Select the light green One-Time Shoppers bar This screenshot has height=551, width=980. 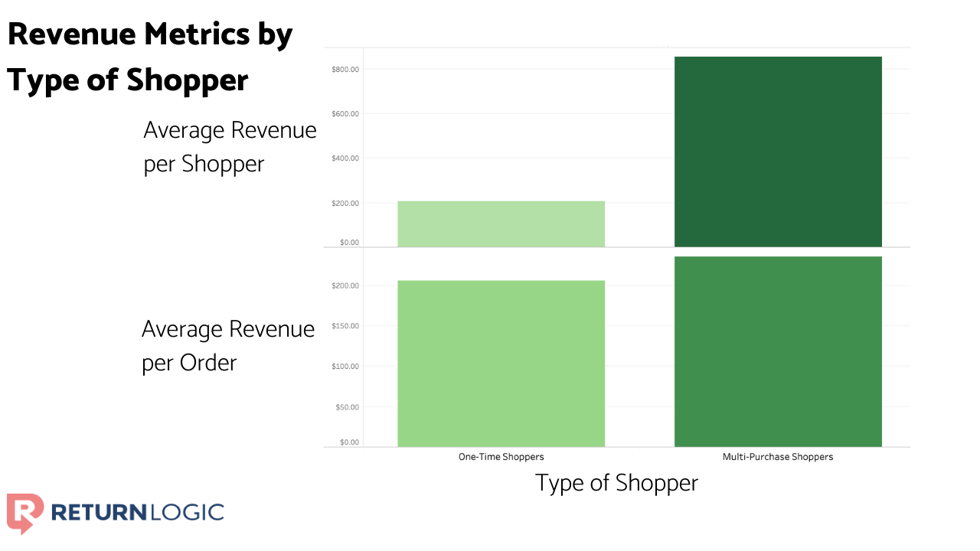click(501, 223)
